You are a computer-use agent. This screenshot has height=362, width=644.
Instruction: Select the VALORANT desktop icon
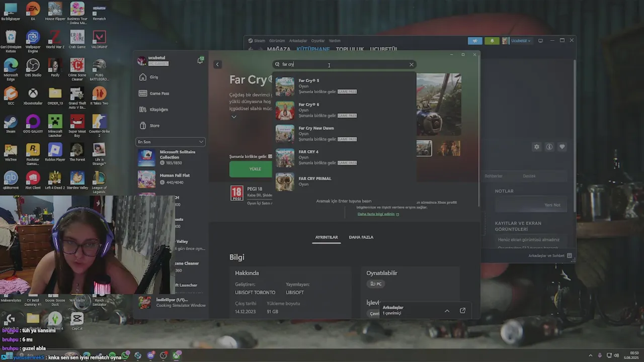tap(99, 39)
